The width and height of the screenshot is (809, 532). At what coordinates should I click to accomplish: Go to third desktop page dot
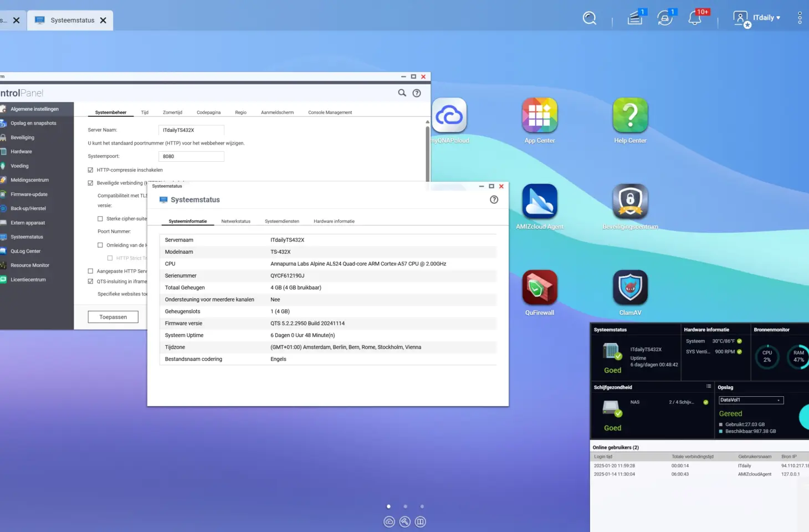[x=422, y=507]
